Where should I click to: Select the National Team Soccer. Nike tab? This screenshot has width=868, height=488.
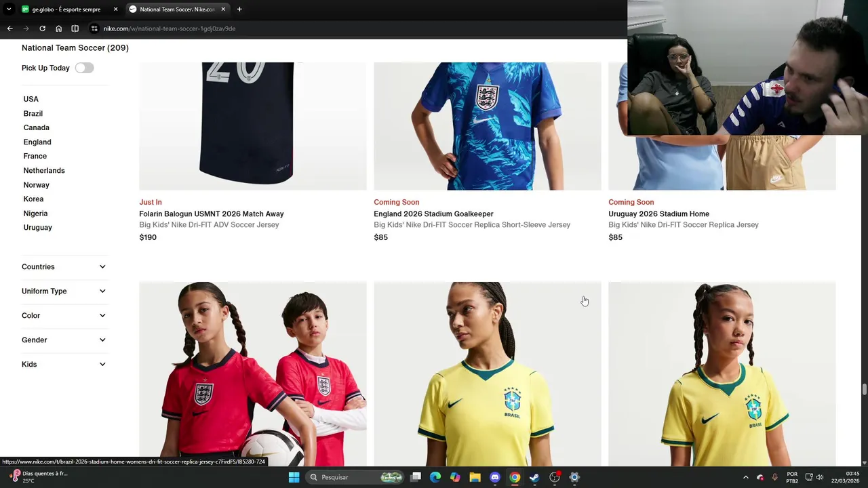177,9
